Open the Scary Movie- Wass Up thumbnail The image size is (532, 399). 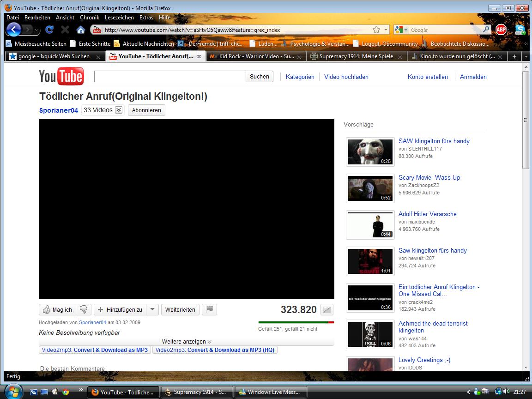click(x=370, y=188)
